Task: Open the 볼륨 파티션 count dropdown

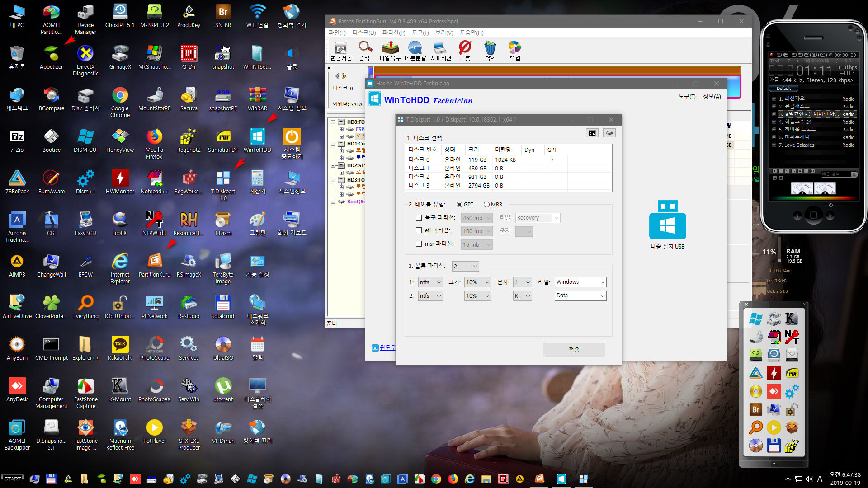Action: pos(465,266)
